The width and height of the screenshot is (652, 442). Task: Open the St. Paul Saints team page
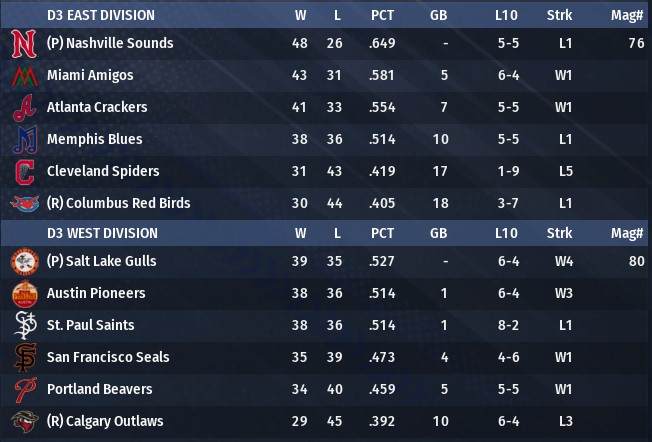click(x=90, y=325)
